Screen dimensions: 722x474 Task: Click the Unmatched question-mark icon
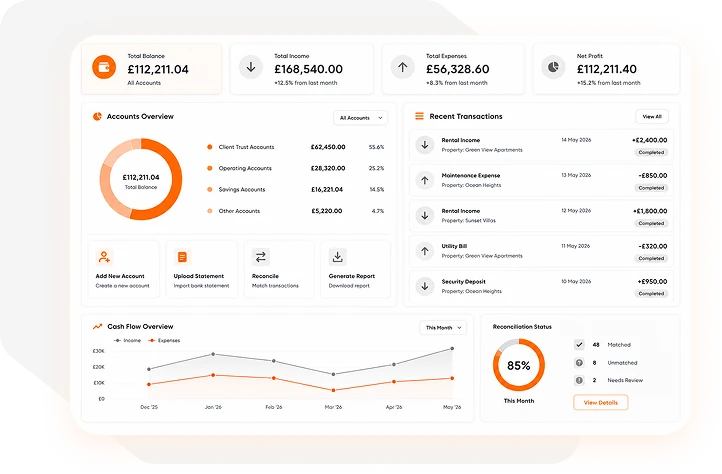[x=579, y=363]
